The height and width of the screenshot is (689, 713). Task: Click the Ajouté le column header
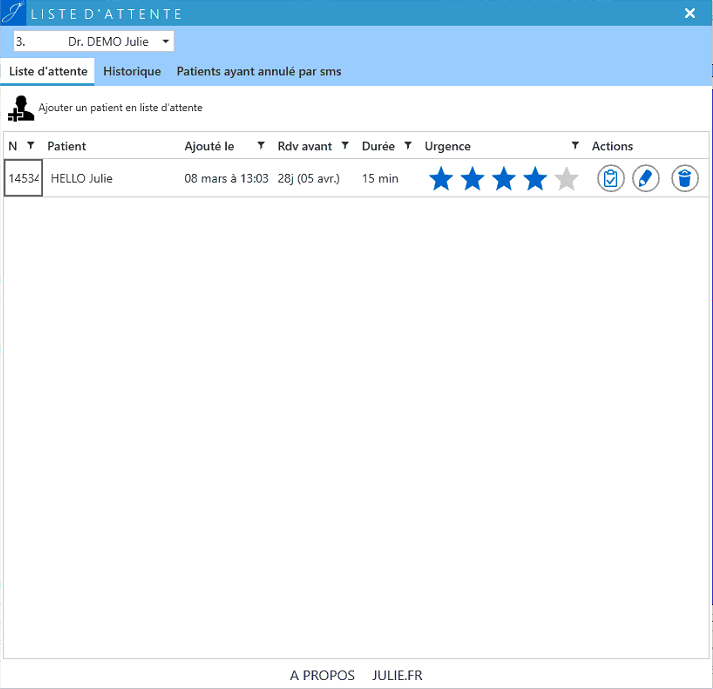[x=209, y=146]
